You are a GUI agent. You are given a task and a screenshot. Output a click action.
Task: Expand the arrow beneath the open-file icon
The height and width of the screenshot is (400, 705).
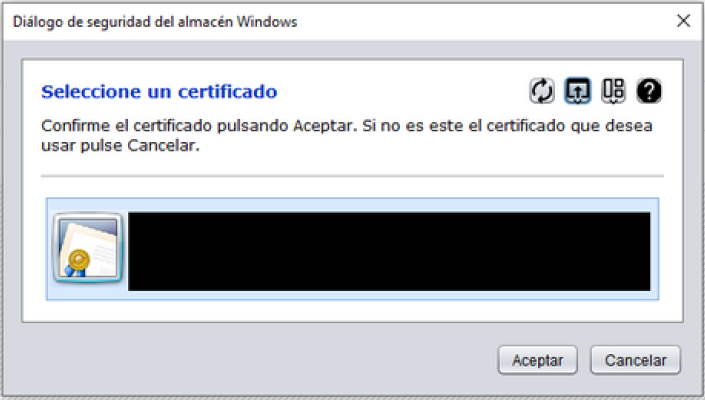[577, 101]
